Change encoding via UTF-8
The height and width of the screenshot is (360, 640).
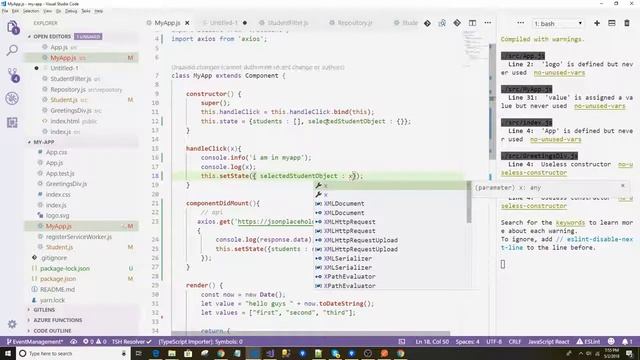tap(494, 342)
